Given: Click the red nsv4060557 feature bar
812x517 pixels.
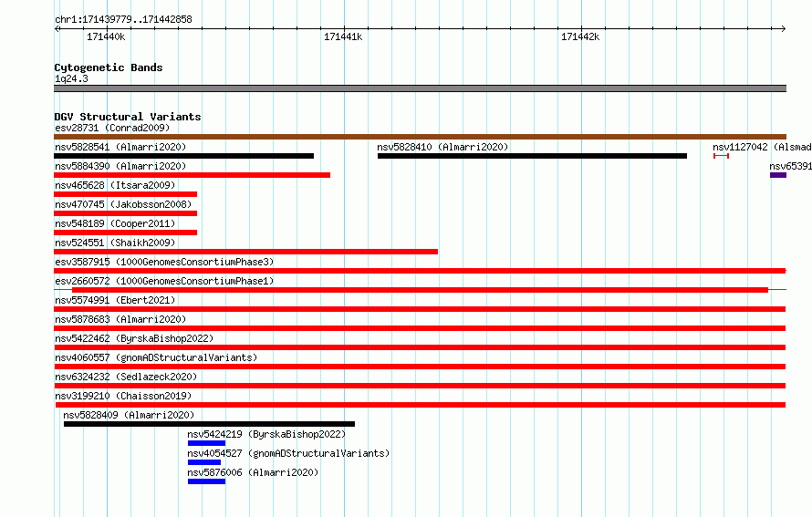Looking at the screenshot, I should [x=420, y=367].
